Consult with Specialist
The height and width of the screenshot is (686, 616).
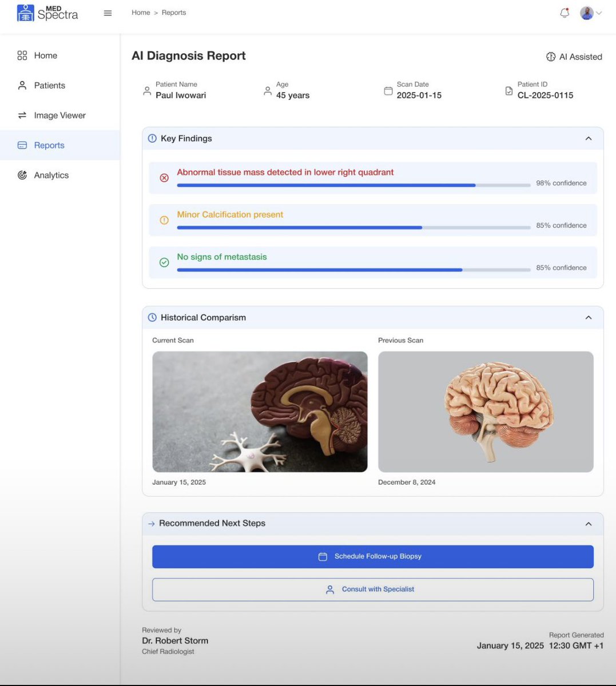click(x=372, y=589)
